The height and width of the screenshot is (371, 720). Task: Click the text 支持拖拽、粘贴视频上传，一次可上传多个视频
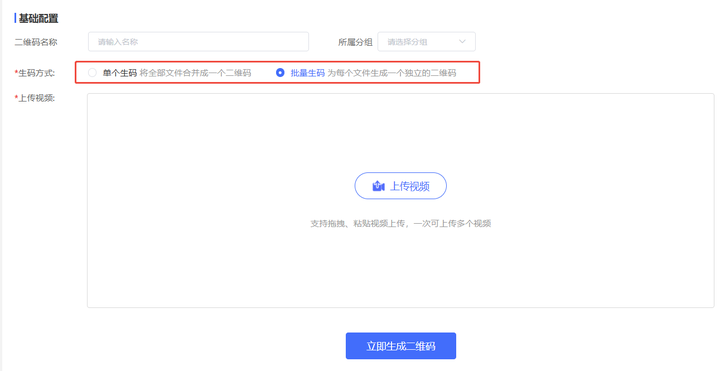(401, 224)
